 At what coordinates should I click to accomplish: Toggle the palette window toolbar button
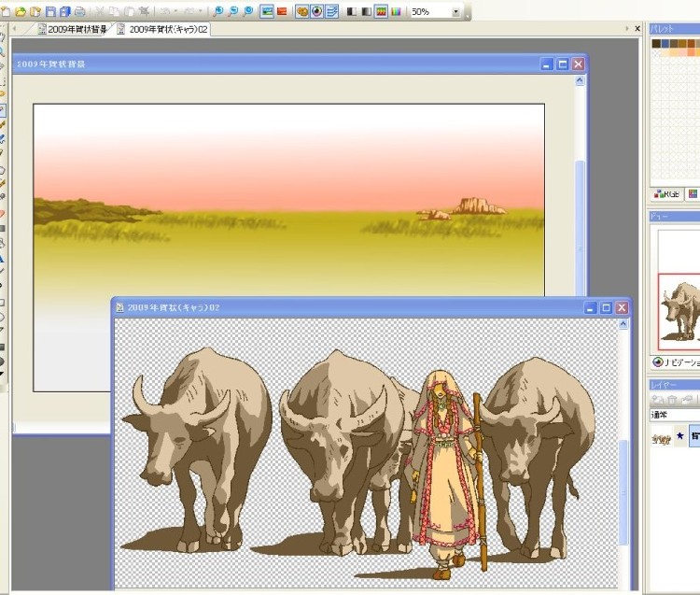coord(301,11)
